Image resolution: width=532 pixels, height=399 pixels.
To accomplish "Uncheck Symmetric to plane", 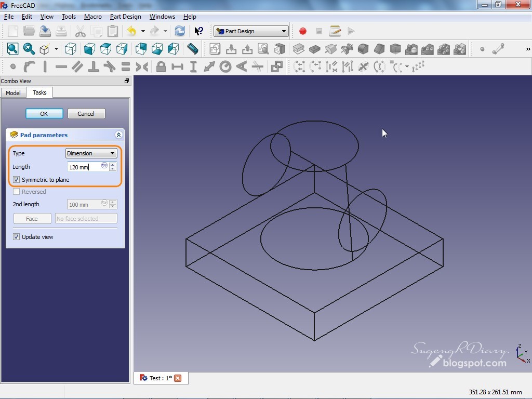I will 15,180.
